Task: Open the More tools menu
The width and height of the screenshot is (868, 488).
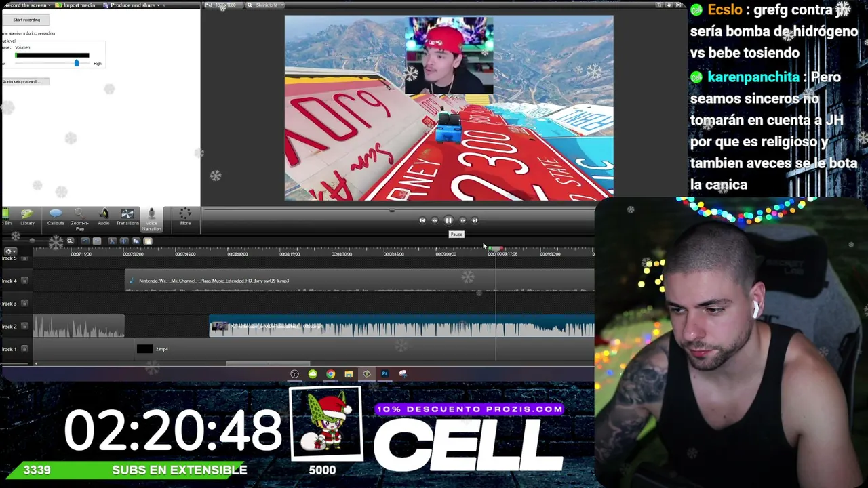Action: [x=185, y=217]
